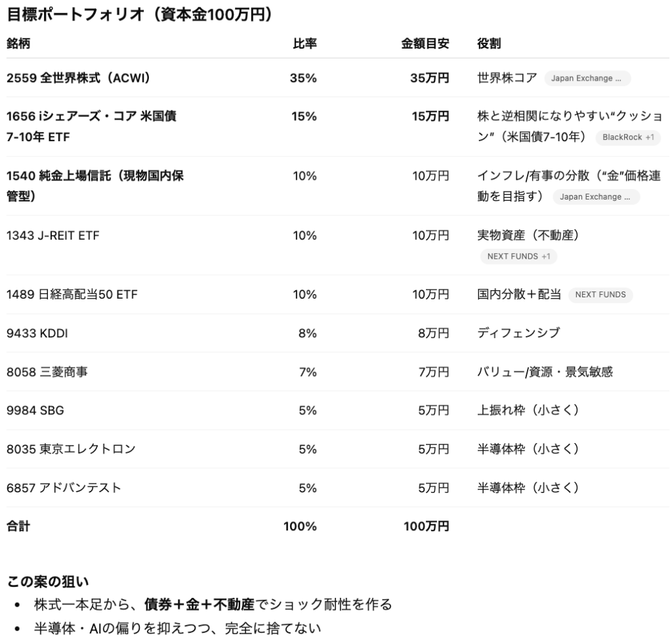This screenshot has width=672, height=640.
Task: Click the 比率 column header
Action: (x=304, y=44)
